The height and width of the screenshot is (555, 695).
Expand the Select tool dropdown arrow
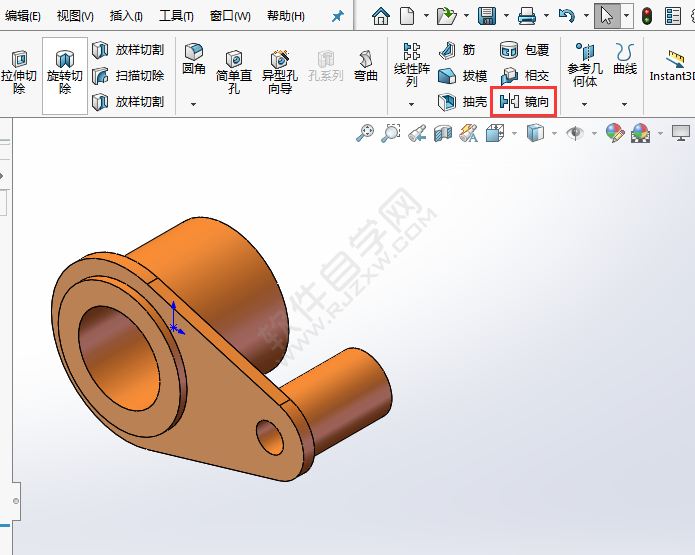point(626,16)
